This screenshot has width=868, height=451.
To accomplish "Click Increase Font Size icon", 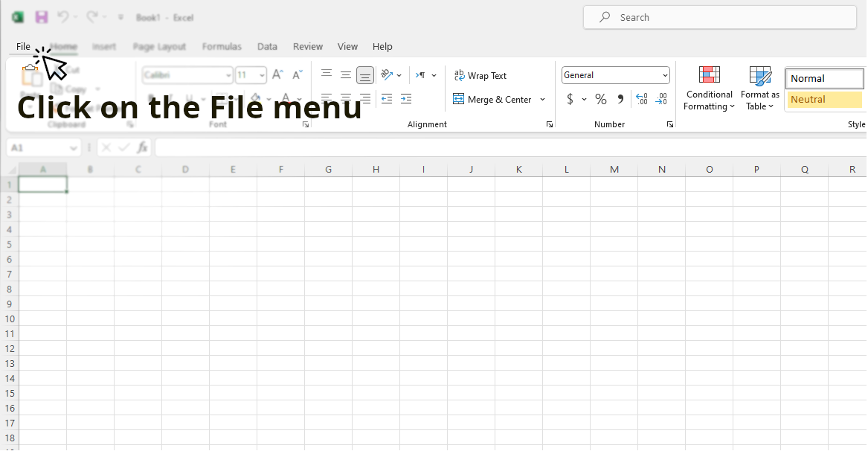I will tap(278, 75).
